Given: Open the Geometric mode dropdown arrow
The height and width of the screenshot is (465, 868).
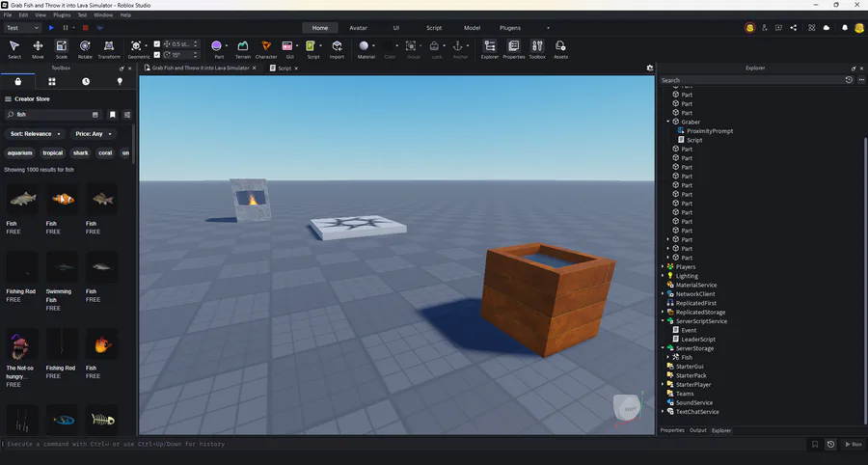Looking at the screenshot, I should pos(147,46).
